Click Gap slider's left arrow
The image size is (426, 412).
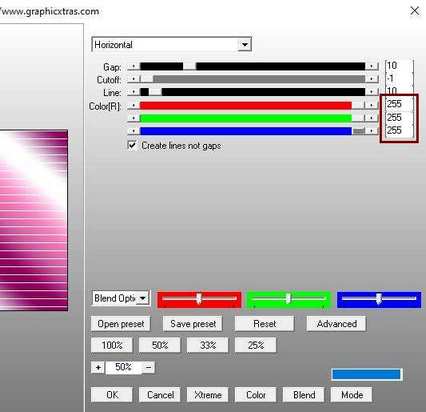[x=134, y=66]
